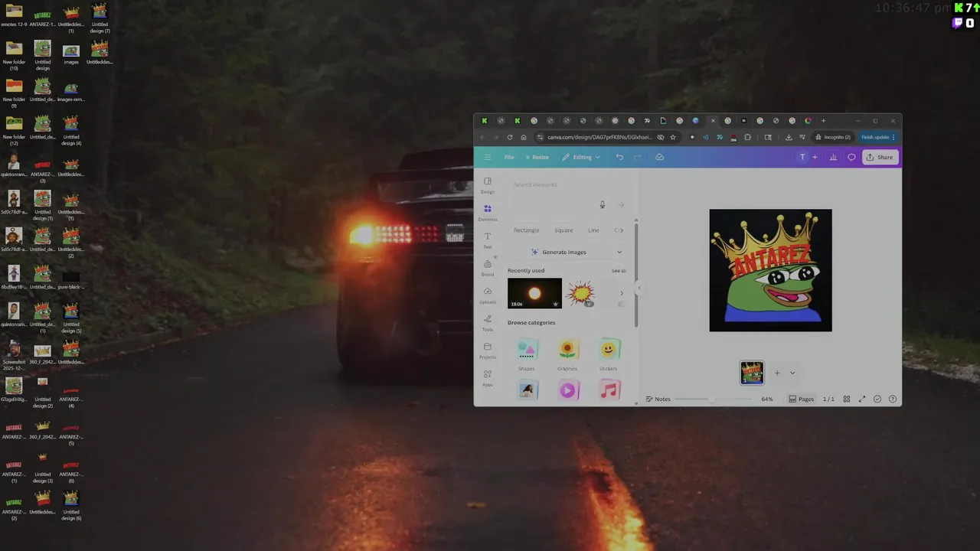Select the Square suggestion chip

coord(563,230)
